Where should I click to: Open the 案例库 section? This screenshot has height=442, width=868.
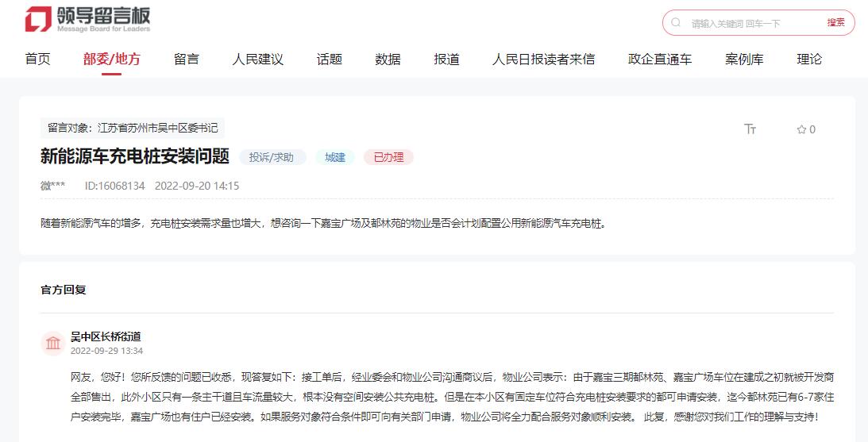(x=743, y=60)
